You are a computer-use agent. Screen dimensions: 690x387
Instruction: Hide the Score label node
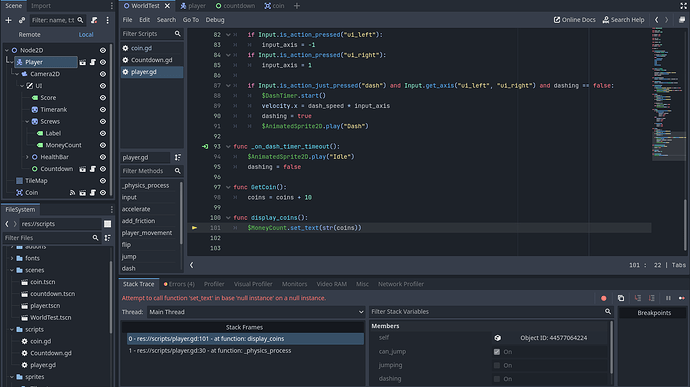[x=103, y=98]
